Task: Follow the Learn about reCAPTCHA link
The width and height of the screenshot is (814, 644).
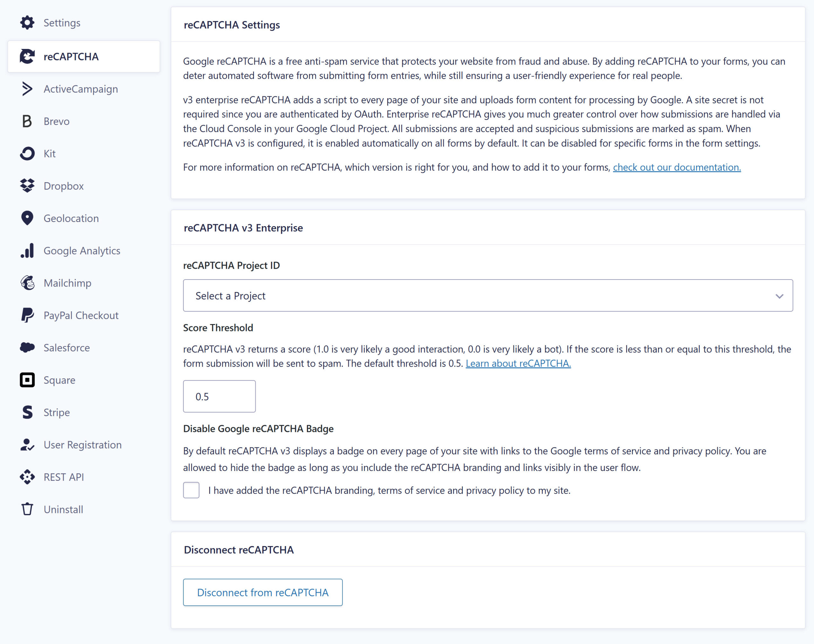Action: [518, 364]
